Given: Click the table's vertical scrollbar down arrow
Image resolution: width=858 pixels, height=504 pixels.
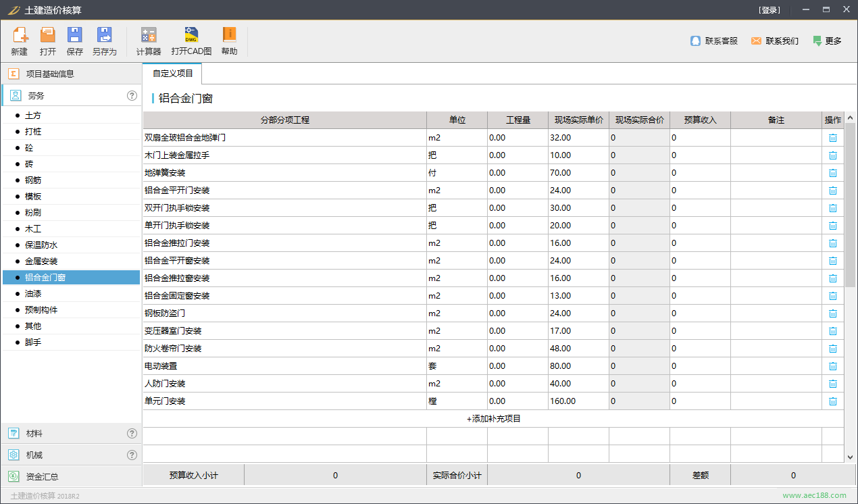Looking at the screenshot, I should (x=850, y=457).
